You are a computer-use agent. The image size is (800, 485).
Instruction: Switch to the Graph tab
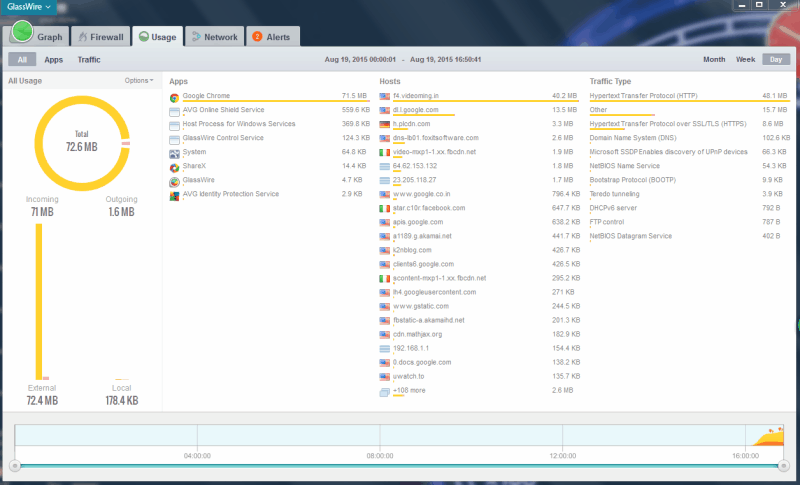pos(37,36)
